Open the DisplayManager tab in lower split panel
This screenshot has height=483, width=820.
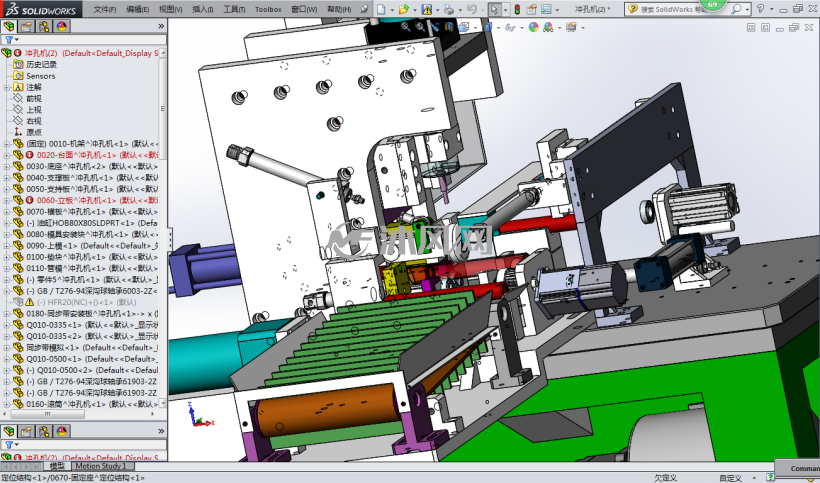pos(62,431)
